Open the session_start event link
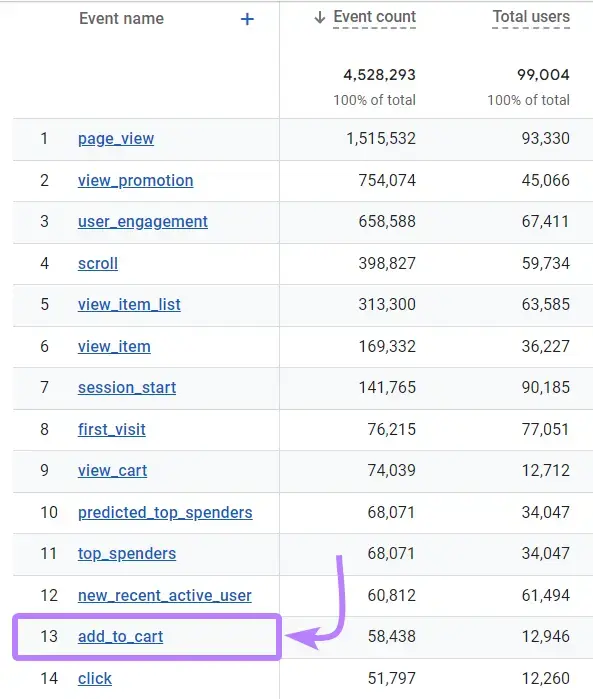The width and height of the screenshot is (593, 699). pyautogui.click(x=127, y=387)
